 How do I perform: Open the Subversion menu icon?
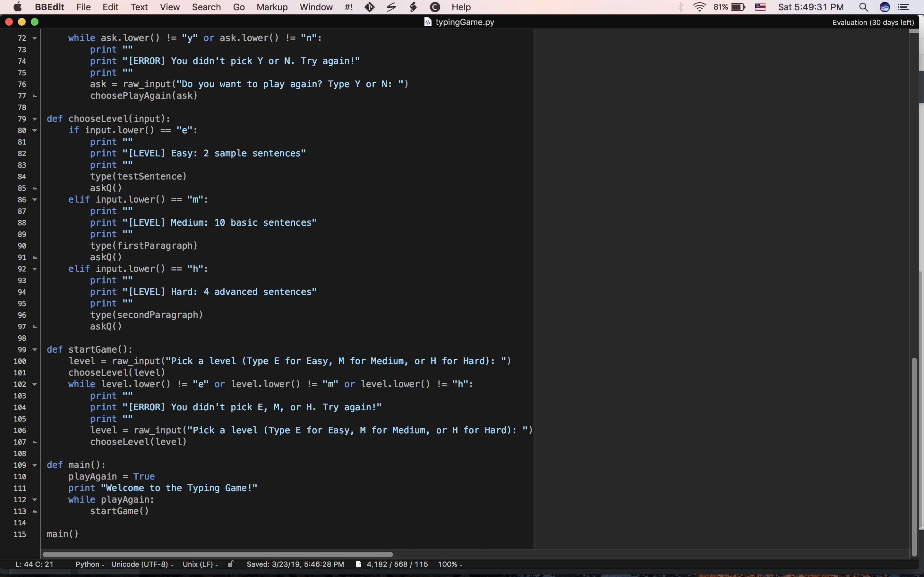(391, 7)
